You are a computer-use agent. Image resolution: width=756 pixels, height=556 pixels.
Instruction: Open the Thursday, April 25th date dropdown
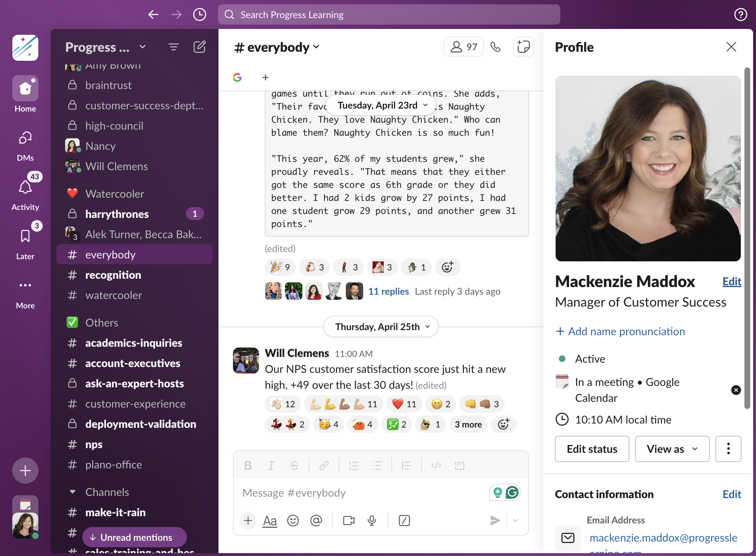[381, 327]
